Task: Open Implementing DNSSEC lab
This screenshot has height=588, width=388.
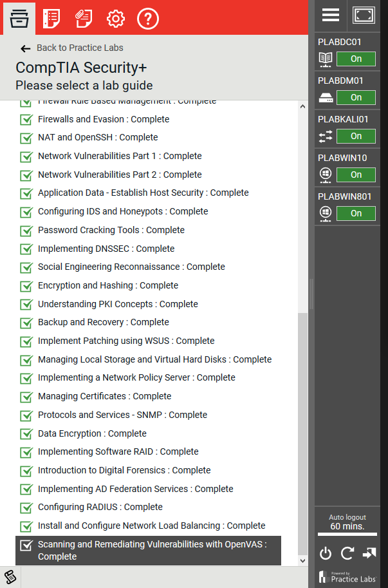Action: [106, 249]
